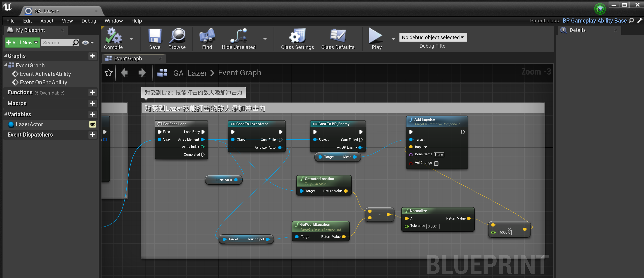This screenshot has height=278, width=644.
Task: Toggle LazerActor variable visibility eye
Action: coord(93,125)
